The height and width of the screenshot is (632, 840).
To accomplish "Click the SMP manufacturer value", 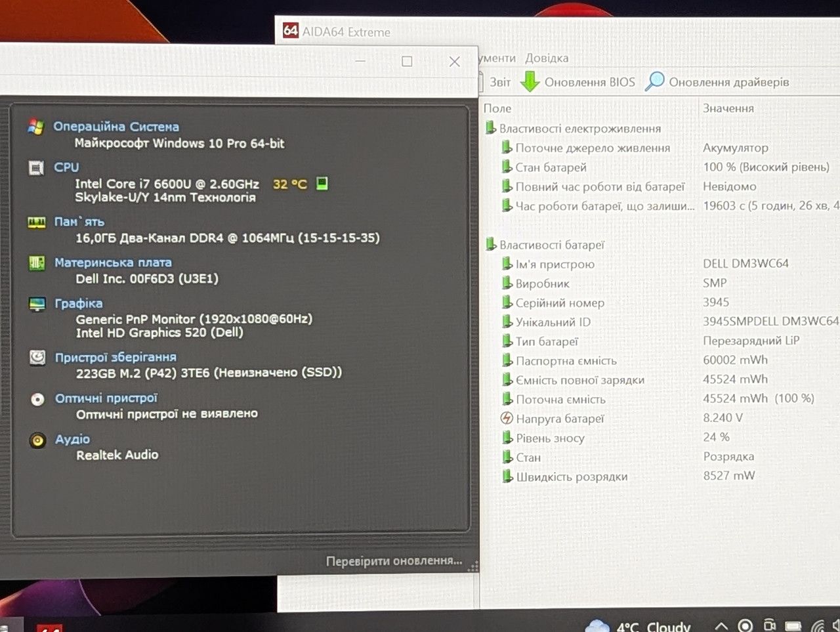I will [x=715, y=283].
